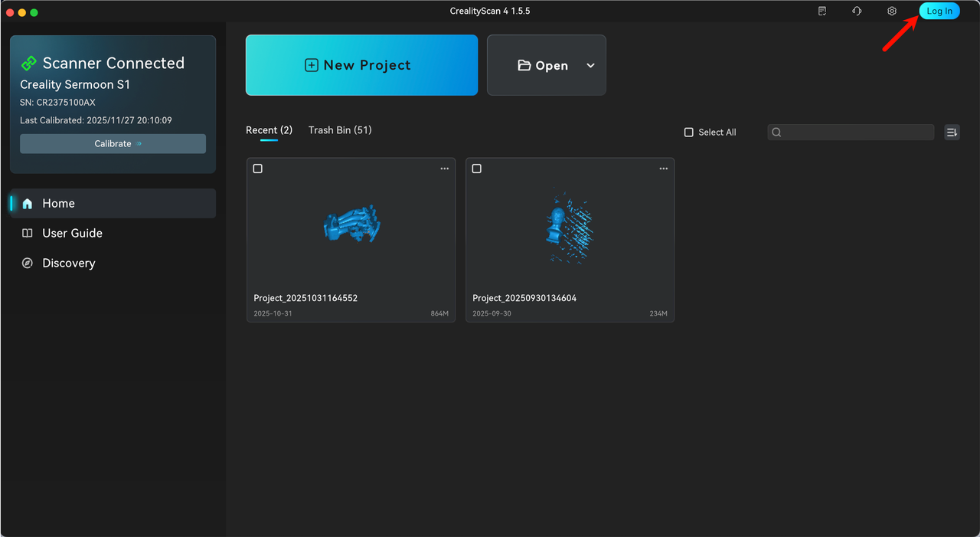Switch to the Trash Bin tab
The height and width of the screenshot is (537, 980).
(340, 130)
